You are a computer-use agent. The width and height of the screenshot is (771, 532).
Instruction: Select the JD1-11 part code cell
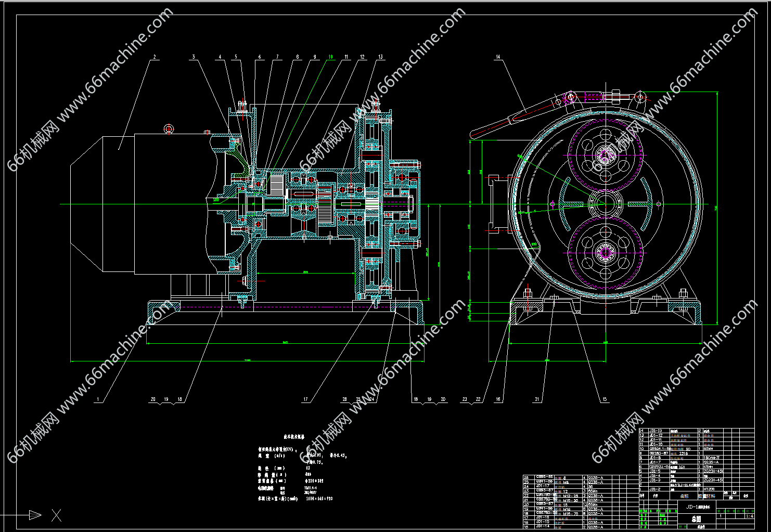(x=656, y=440)
